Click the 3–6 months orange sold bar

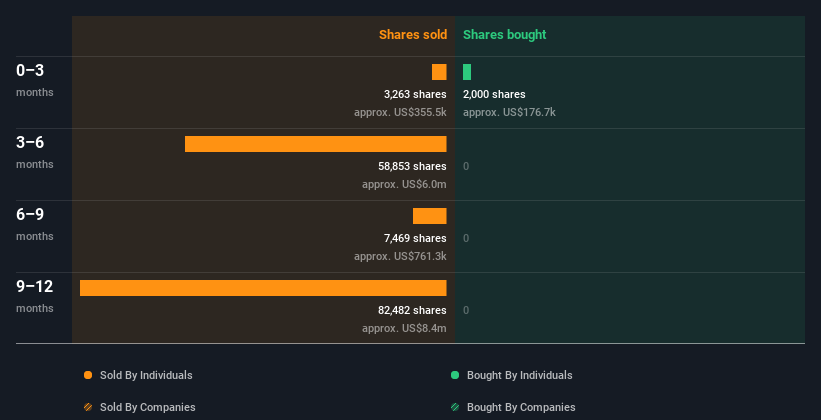316,144
